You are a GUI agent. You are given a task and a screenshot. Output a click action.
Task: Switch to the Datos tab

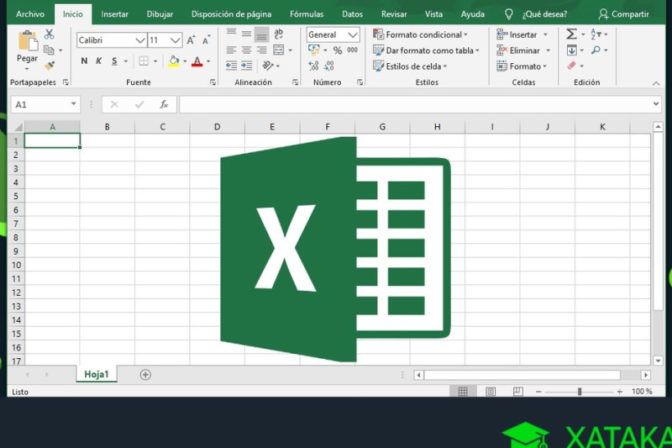(352, 14)
